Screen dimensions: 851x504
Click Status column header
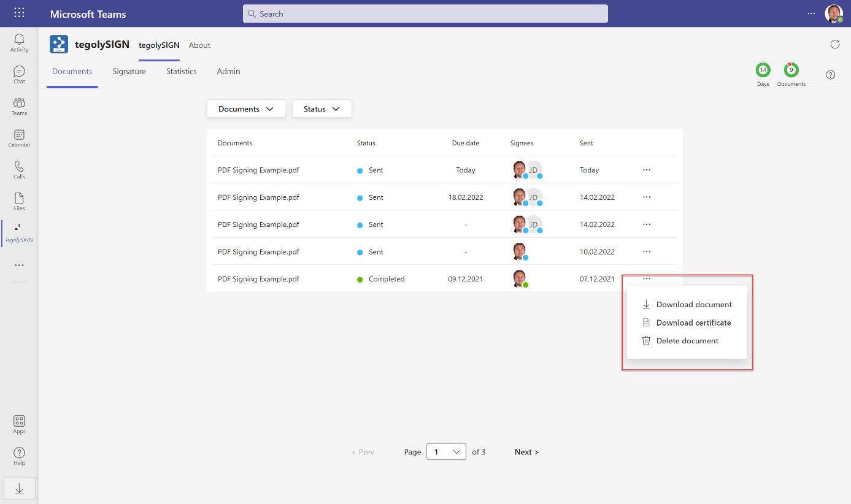pos(366,143)
